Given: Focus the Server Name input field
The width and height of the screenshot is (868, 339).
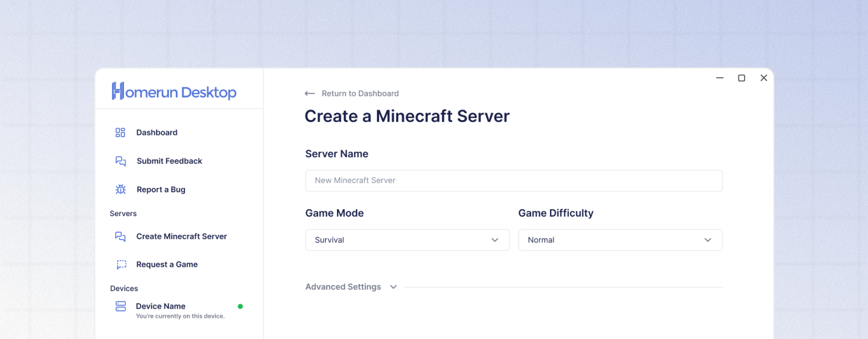Looking at the screenshot, I should click(513, 181).
